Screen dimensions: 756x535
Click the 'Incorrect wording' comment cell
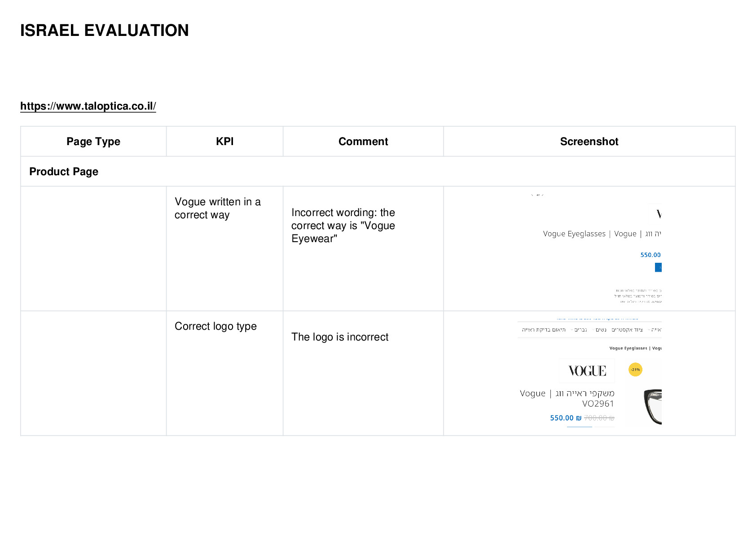[x=363, y=248]
